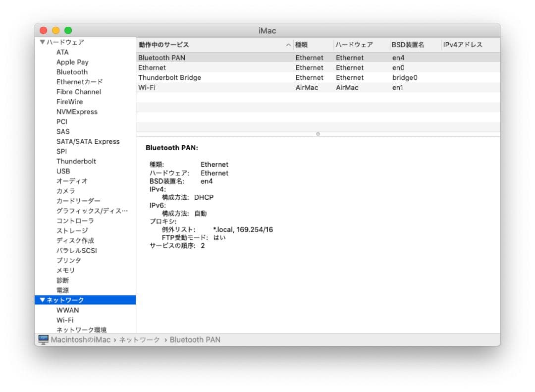This screenshot has height=392, width=535.
Task: Select the Bluetooth PAN service row
Action: pyautogui.click(x=318, y=57)
